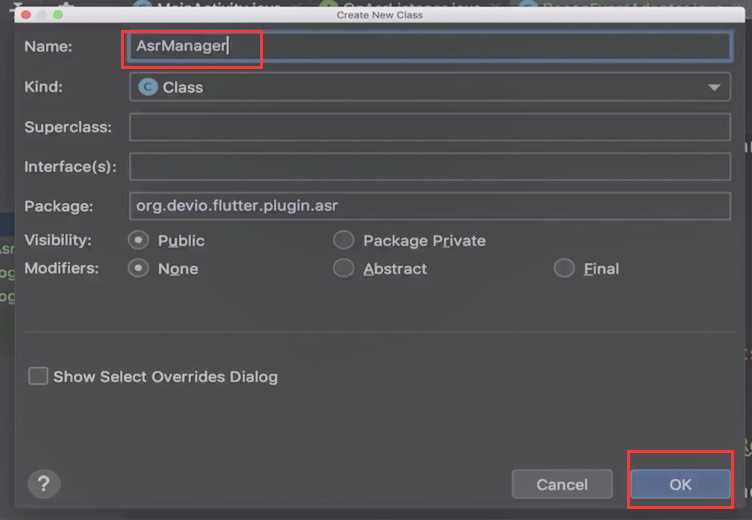Select the Abstract modifier radio button
Viewport: 752px width, 520px height.
click(344, 268)
